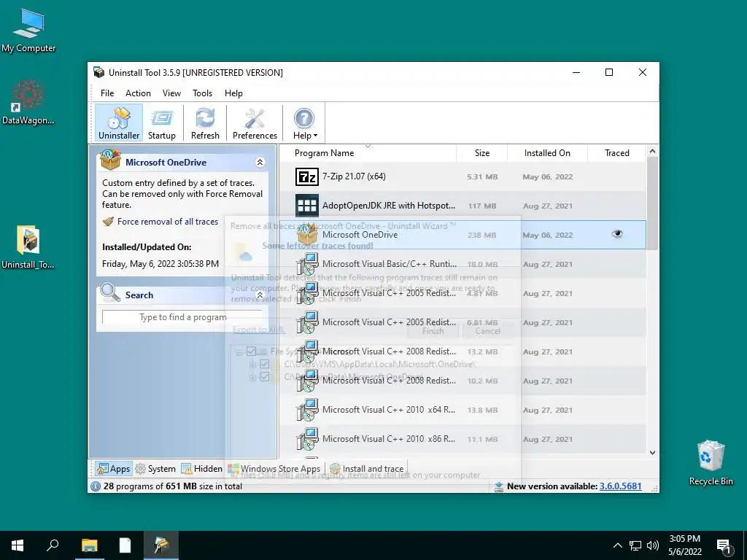Collapse the Search panel chevron
Image resolution: width=747 pixels, height=560 pixels.
point(260,295)
